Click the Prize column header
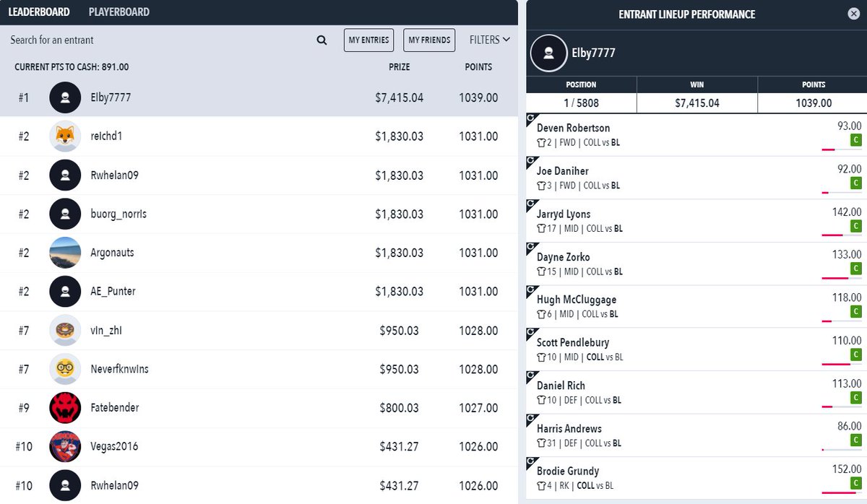 (x=399, y=66)
